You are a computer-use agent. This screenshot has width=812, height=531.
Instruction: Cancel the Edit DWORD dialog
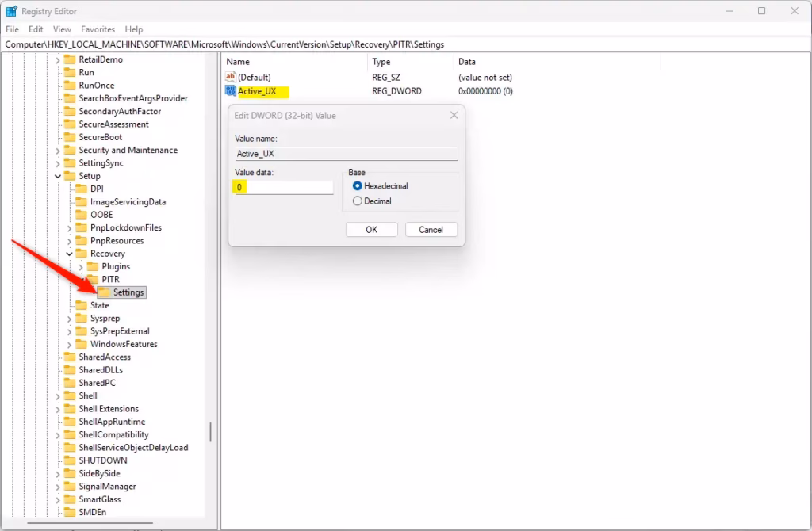pos(431,229)
